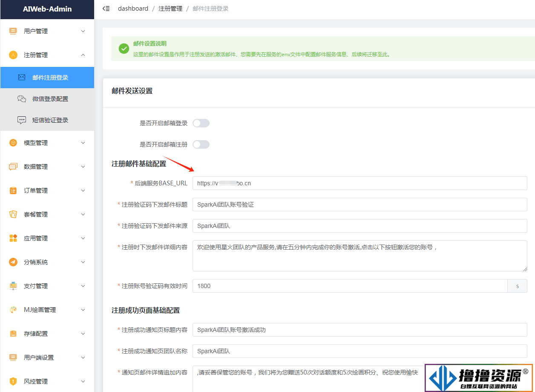Click the 存储配置 icon
Viewport: 535px width, 392px height.
[13, 334]
